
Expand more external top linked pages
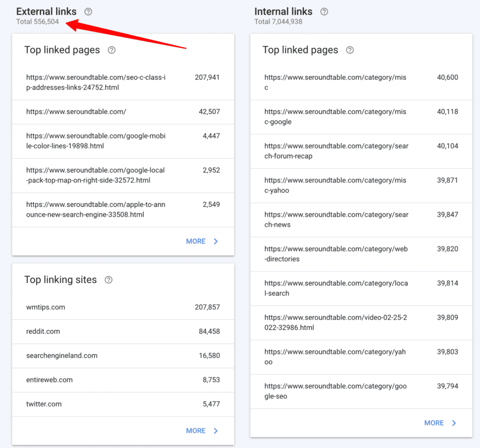click(x=195, y=241)
